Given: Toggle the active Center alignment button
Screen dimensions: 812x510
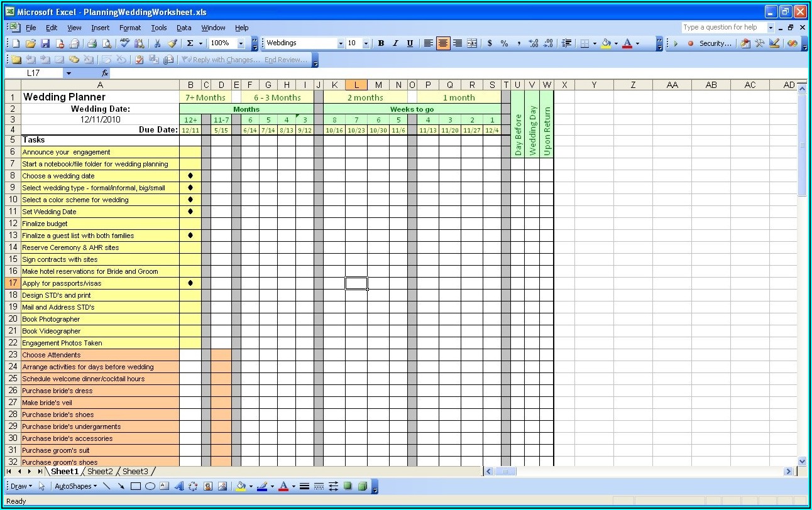Looking at the screenshot, I should [443, 43].
